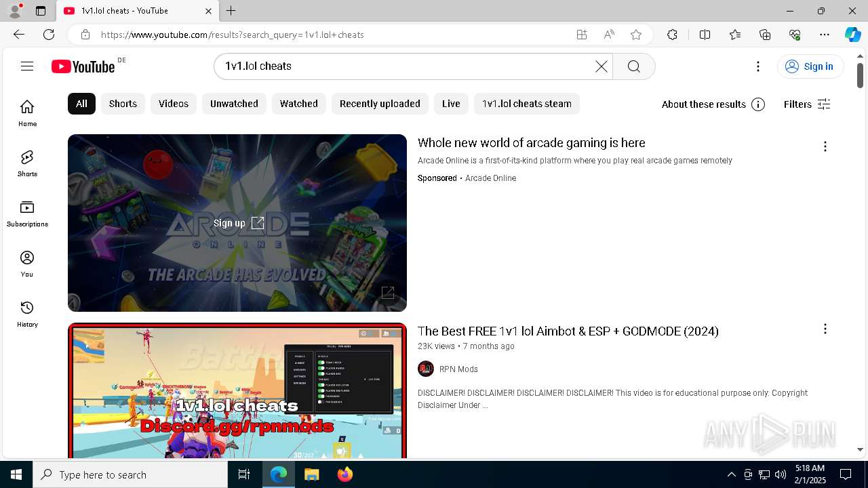Open Home in the sidebar
868x488 pixels.
[27, 113]
